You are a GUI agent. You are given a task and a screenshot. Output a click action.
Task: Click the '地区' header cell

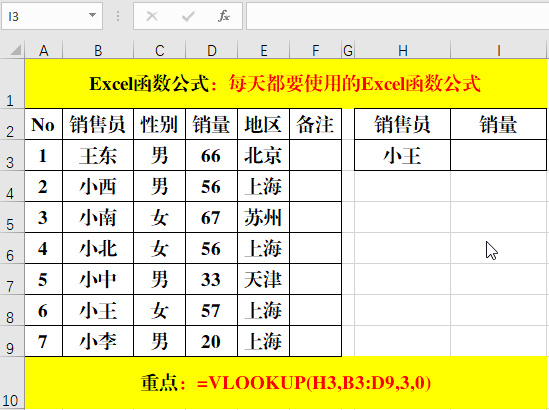[x=264, y=124]
